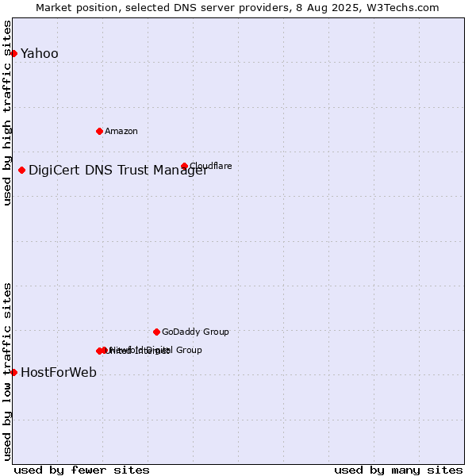Click the Cloudflare label text
Screen dimensions: 476x476
(x=211, y=166)
